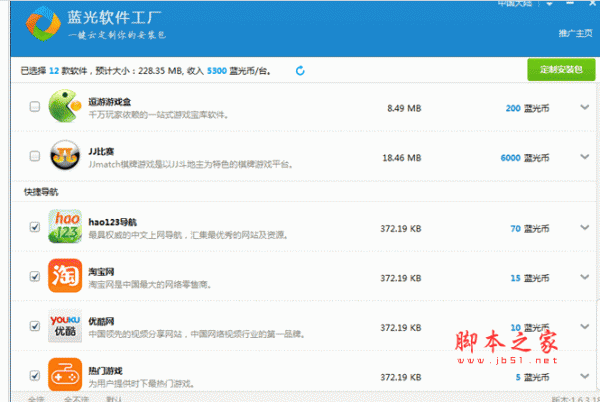
Task: Check the 逗游游戏盒 checkbox
Action: pyautogui.click(x=35, y=106)
